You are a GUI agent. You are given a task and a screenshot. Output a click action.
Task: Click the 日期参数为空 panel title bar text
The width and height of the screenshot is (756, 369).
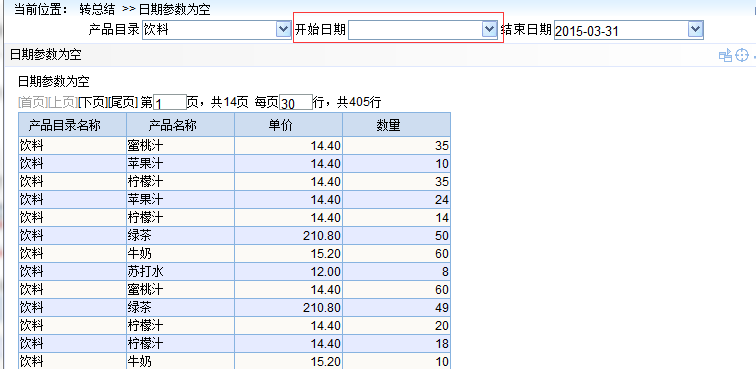[45, 55]
